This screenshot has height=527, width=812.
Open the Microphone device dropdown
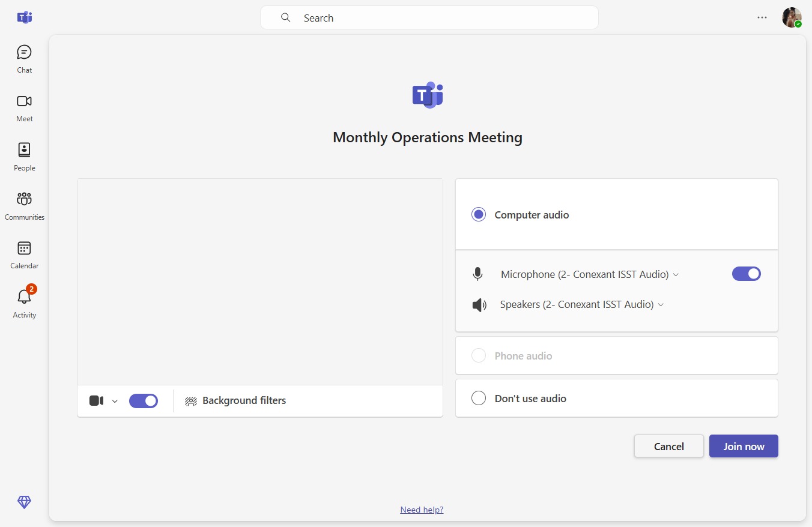(x=590, y=274)
